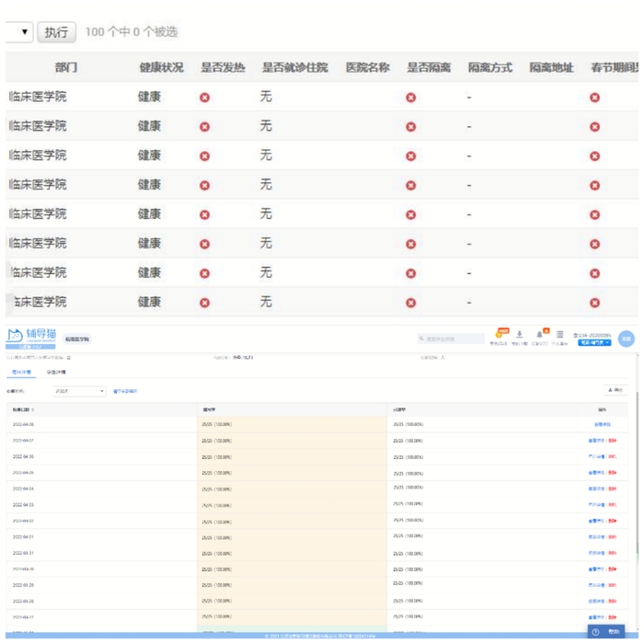644x644 pixels.
Task: Expand the filter dropdown below the tabs
Action: tap(78, 391)
